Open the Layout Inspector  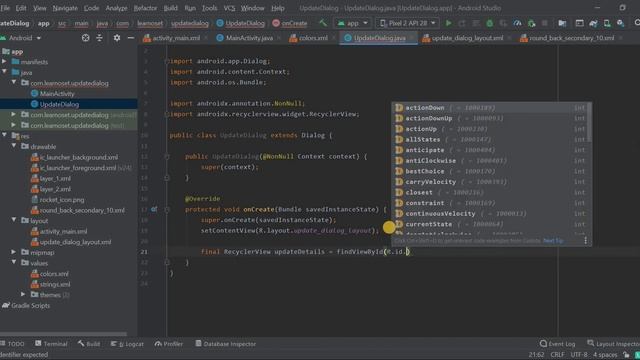(x=613, y=344)
